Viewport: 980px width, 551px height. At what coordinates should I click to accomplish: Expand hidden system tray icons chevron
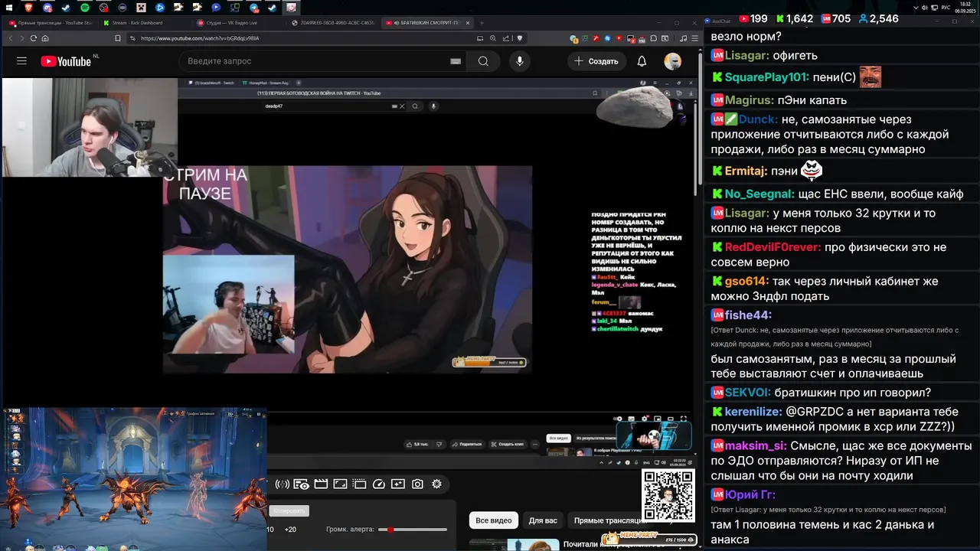click(x=916, y=7)
